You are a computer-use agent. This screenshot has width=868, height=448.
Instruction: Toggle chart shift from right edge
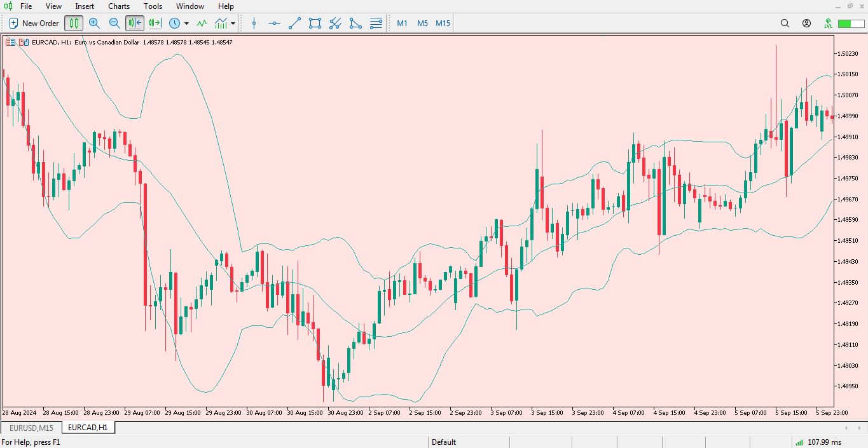click(155, 24)
